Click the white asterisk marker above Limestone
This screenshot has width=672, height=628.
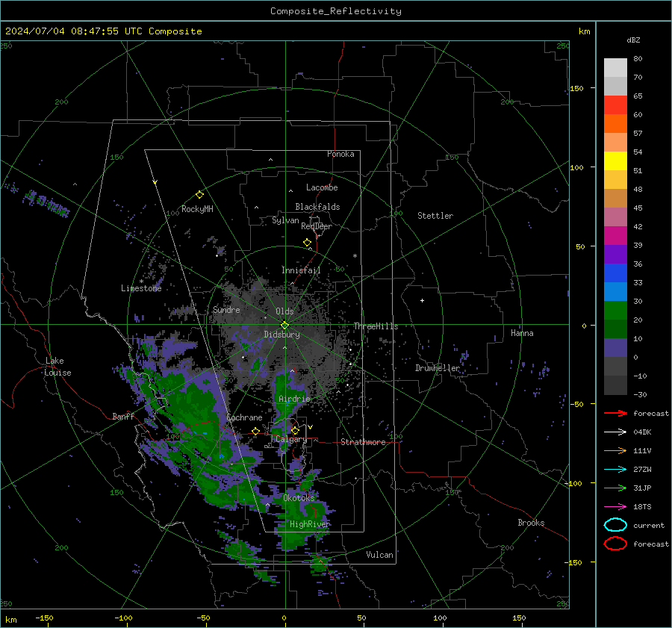pos(141,282)
